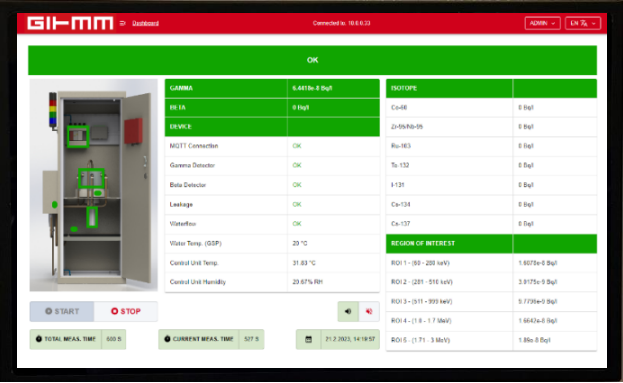Screen dimensions: 623x383
Task: Click the date and time readout
Action: tap(350, 339)
